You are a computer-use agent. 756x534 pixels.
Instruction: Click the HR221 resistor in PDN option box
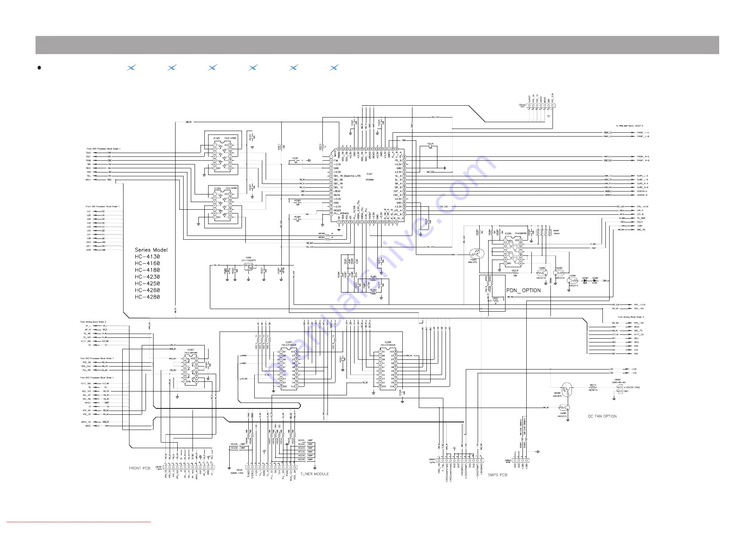(496, 301)
